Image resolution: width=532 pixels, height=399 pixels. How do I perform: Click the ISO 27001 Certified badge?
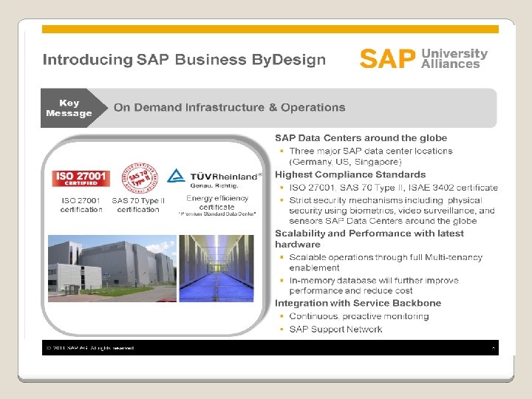81,179
